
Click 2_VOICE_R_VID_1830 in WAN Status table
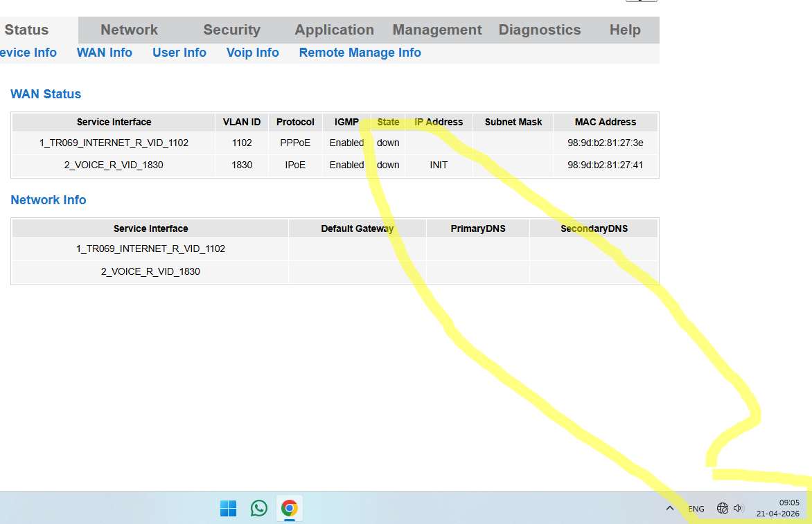(114, 165)
